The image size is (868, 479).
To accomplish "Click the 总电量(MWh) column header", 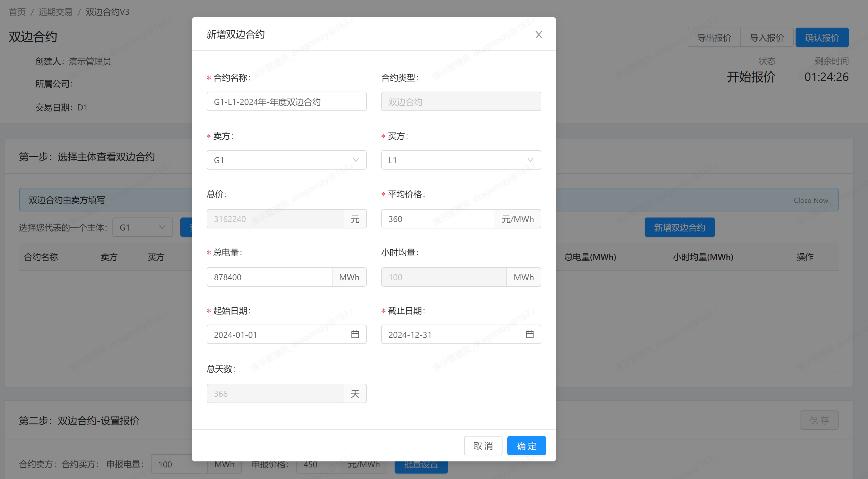I will (590, 257).
